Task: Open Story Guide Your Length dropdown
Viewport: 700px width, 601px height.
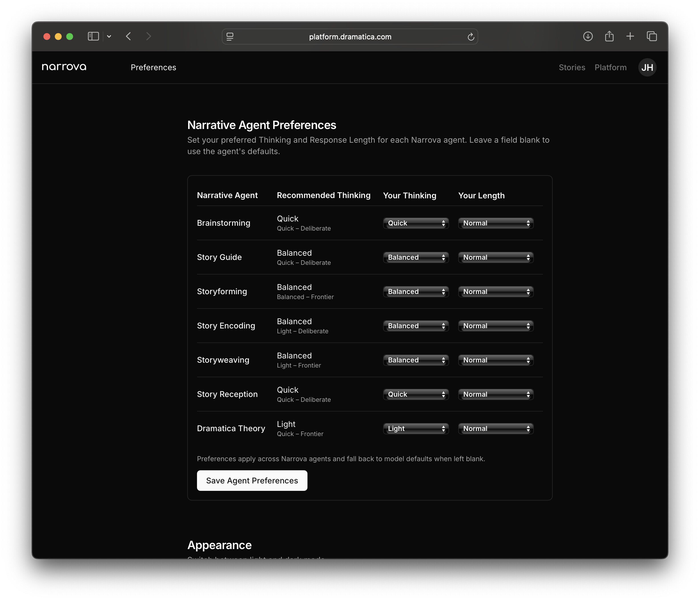Action: point(496,257)
